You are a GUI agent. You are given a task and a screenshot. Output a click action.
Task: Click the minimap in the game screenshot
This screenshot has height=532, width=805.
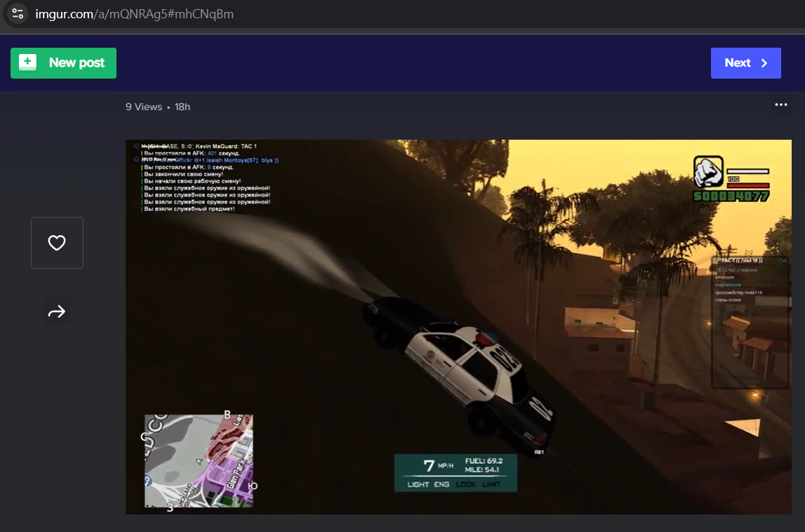199,460
